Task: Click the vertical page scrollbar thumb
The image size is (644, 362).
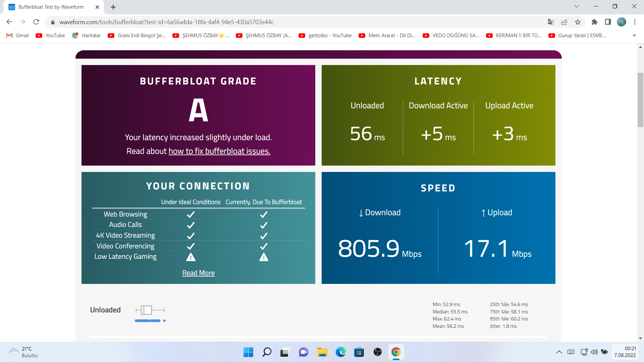Action: 640,100
